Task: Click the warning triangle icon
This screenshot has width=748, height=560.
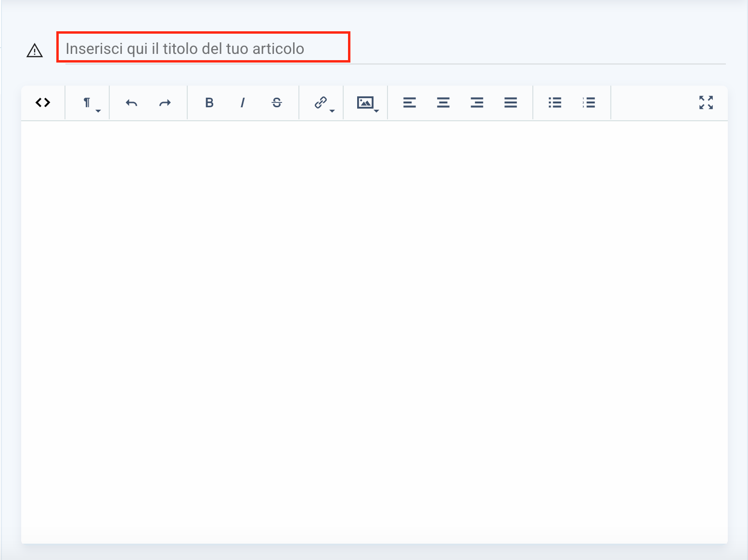Action: click(35, 50)
